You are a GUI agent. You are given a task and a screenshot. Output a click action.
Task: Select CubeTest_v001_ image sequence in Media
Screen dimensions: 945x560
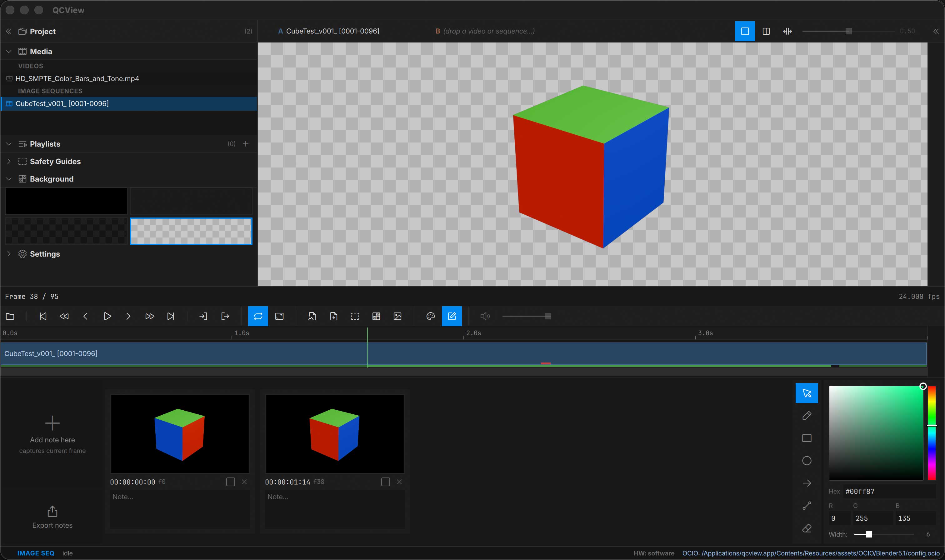click(129, 103)
